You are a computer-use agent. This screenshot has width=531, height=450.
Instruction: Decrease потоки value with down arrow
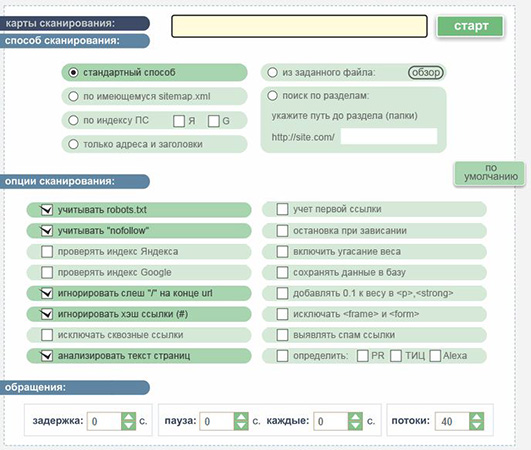coord(477,426)
